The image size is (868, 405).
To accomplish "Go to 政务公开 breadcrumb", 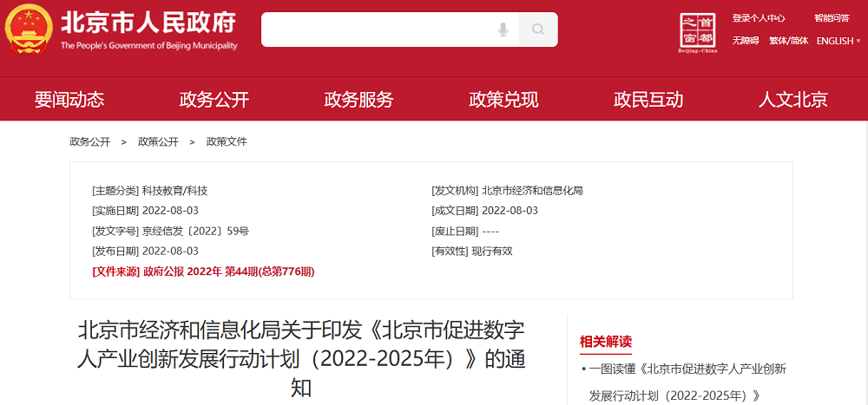I will [89, 141].
